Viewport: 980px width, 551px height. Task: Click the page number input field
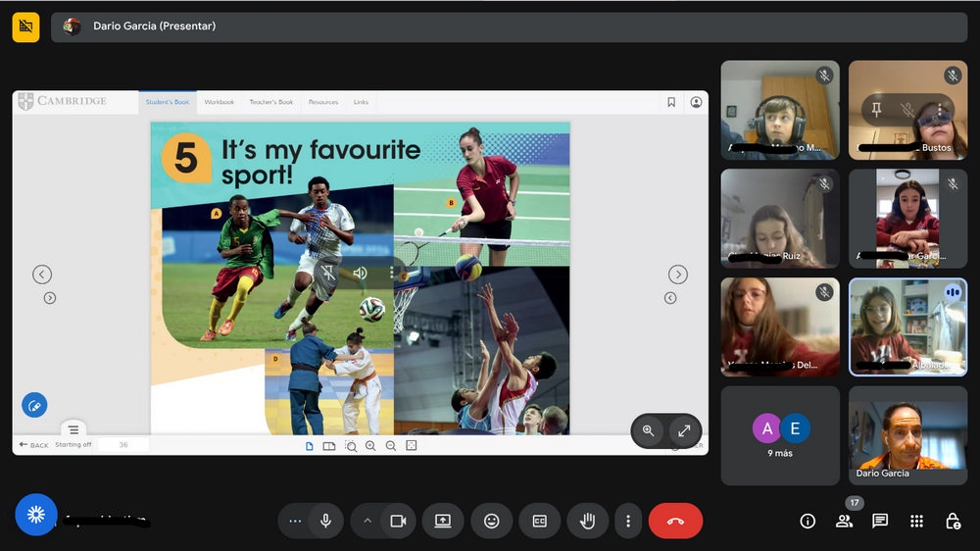coord(123,445)
